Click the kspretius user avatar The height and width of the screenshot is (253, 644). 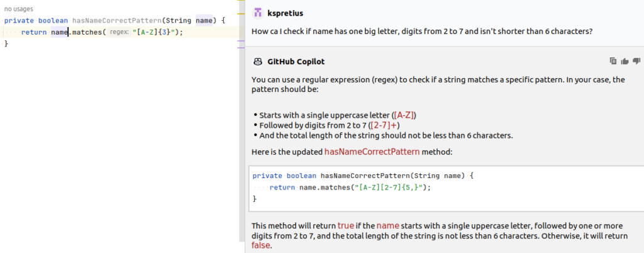(x=257, y=13)
